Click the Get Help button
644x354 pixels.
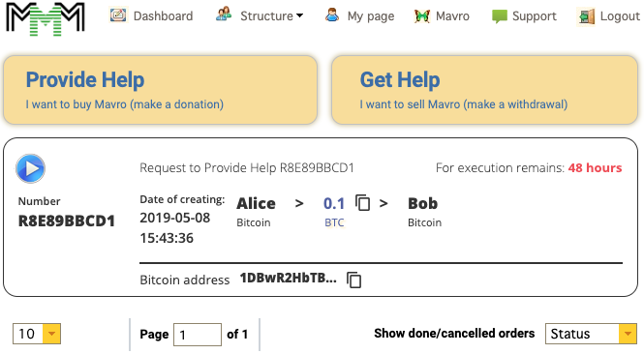point(484,90)
